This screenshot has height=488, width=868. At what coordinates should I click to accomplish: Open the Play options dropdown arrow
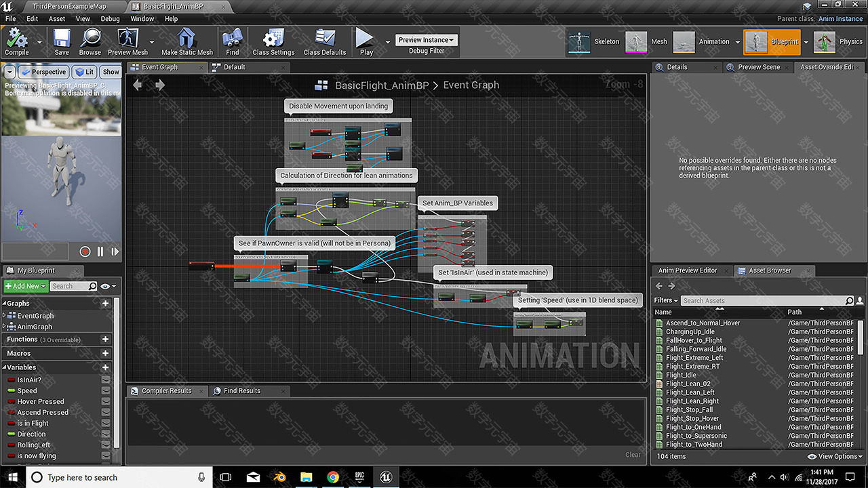click(x=388, y=41)
